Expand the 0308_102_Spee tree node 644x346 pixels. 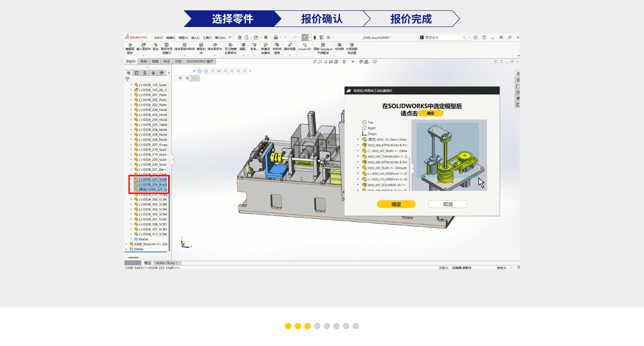[131, 85]
